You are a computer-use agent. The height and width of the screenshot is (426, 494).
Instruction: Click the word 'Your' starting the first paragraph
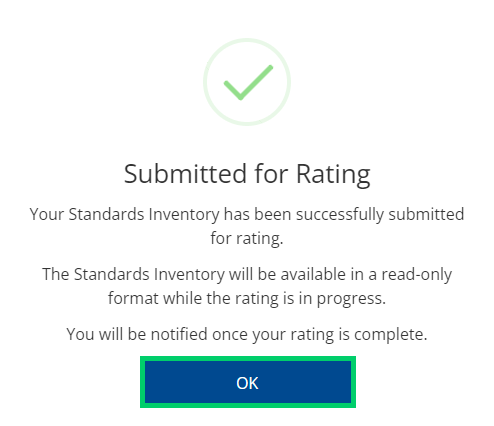47,214
